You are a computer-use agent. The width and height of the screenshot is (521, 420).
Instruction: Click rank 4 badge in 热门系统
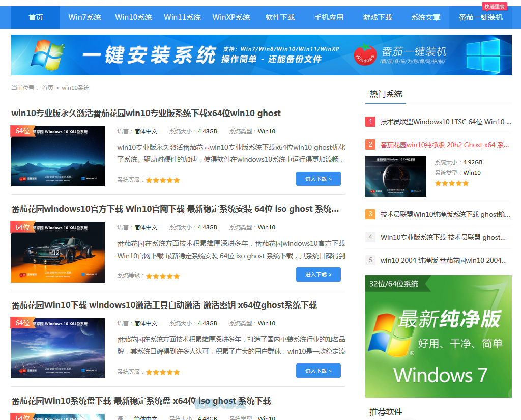tap(370, 237)
